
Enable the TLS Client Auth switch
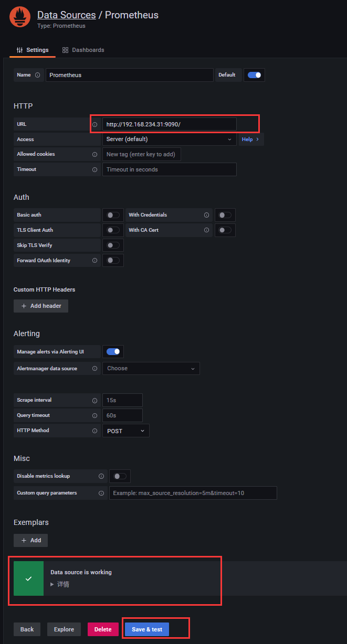pos(113,230)
